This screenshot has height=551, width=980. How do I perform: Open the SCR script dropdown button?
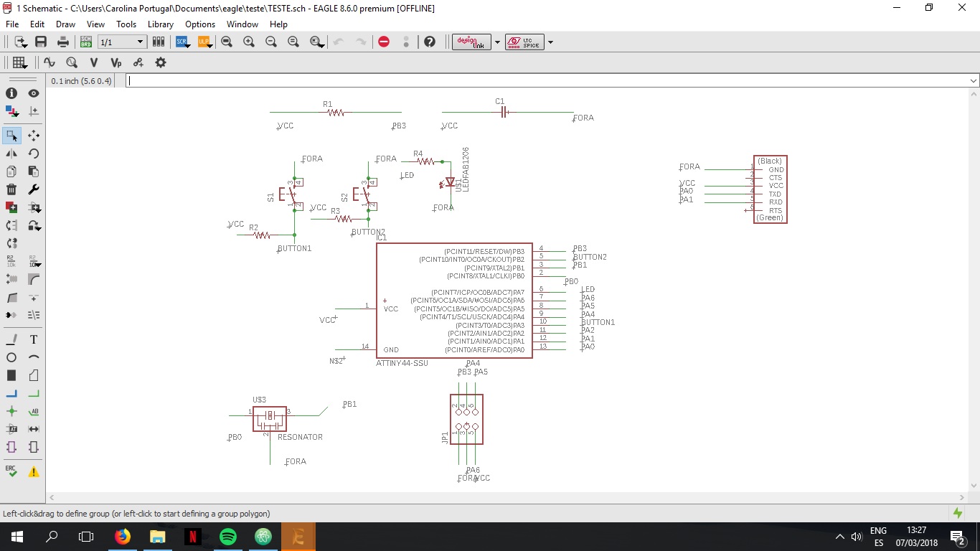click(x=182, y=42)
